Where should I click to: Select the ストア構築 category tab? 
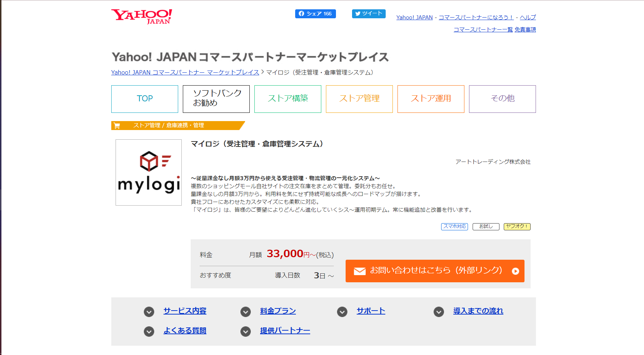[x=288, y=99]
